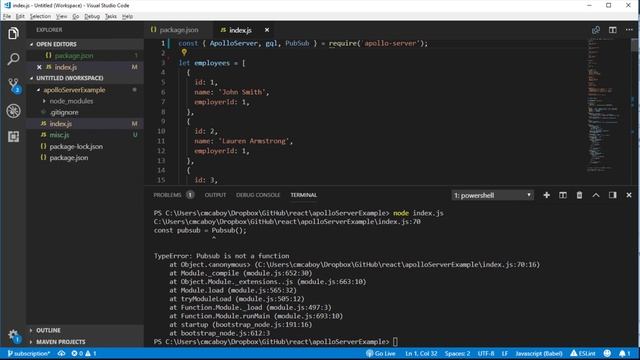640x360 pixels.
Task: Open the Edit menu
Action: (x=20, y=16)
